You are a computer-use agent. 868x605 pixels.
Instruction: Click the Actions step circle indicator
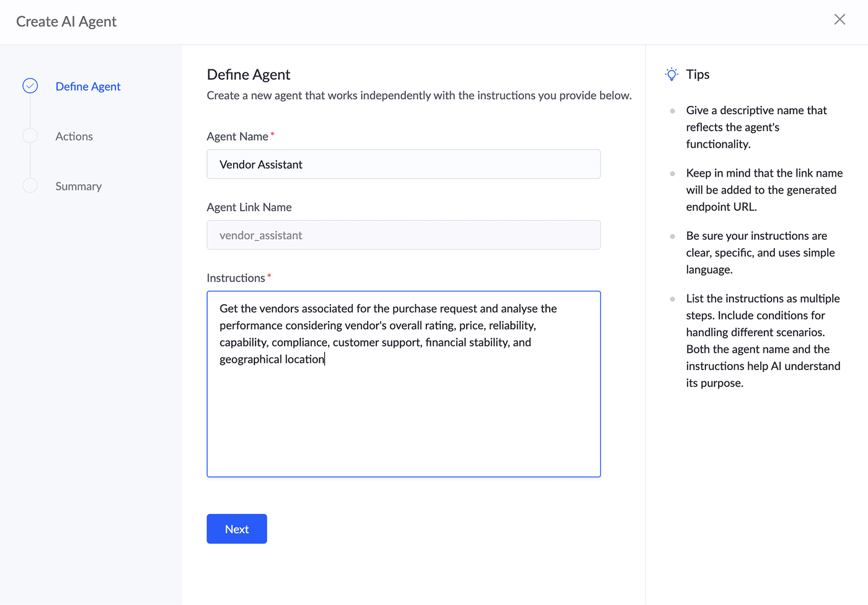[x=30, y=136]
